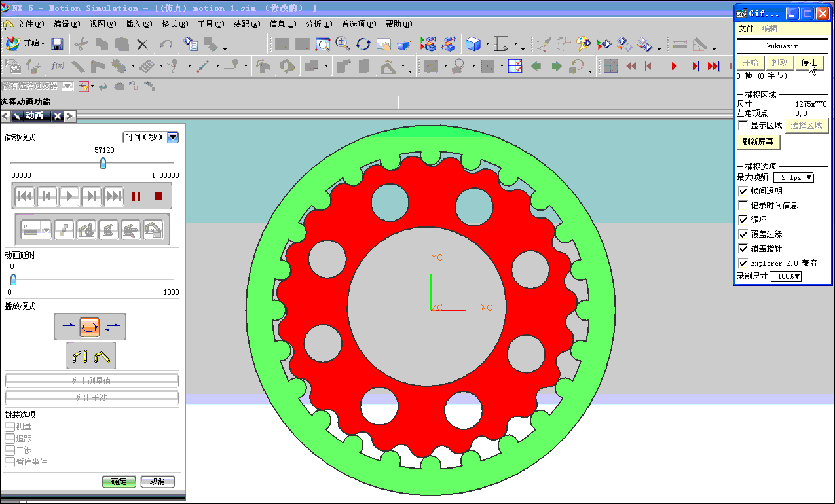Click the step forward button in animation panel
835x504 pixels.
click(92, 196)
